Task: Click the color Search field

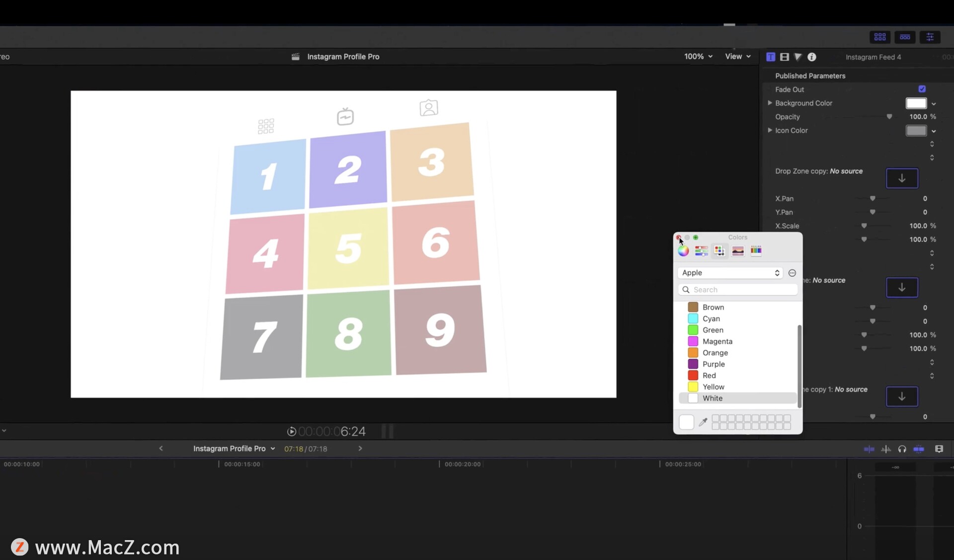Action: click(x=738, y=290)
